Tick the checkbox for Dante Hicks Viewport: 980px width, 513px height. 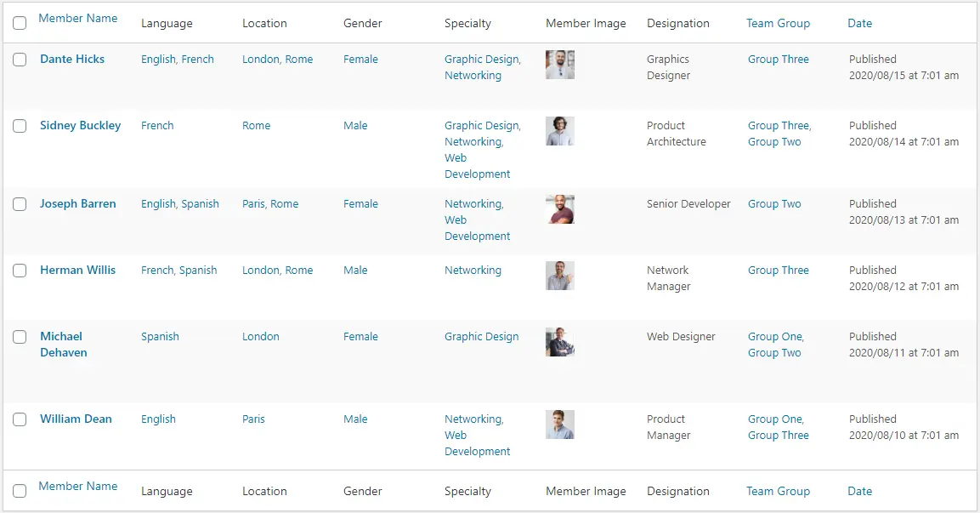point(20,60)
